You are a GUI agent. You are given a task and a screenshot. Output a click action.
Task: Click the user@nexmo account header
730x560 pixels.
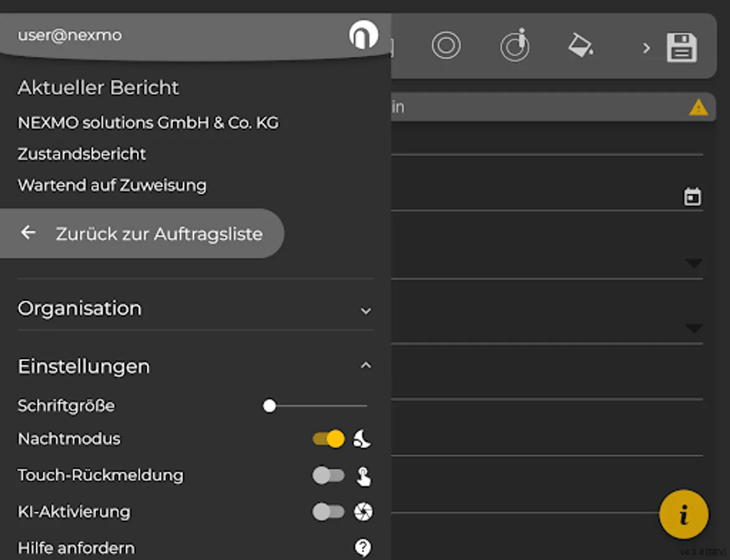(x=70, y=35)
